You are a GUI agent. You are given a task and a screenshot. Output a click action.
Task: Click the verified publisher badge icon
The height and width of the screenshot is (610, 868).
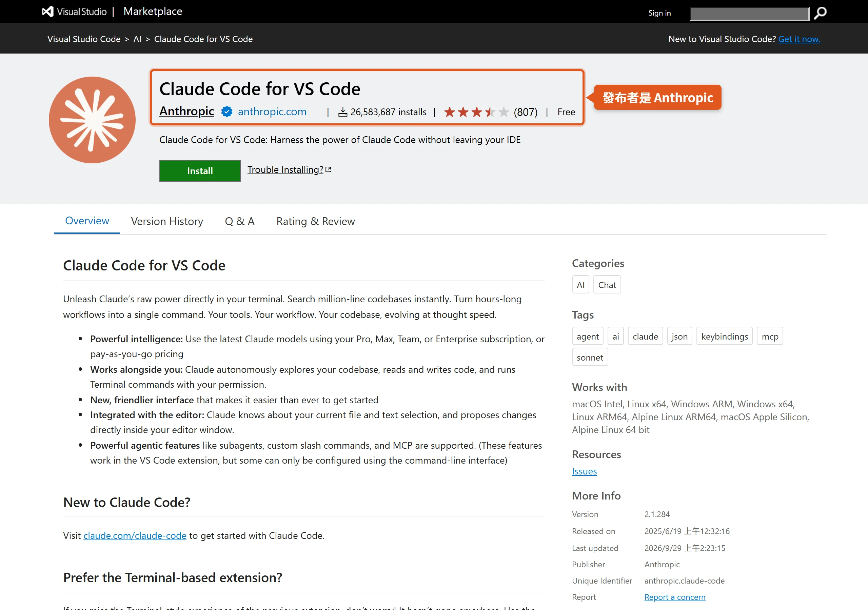(x=226, y=111)
